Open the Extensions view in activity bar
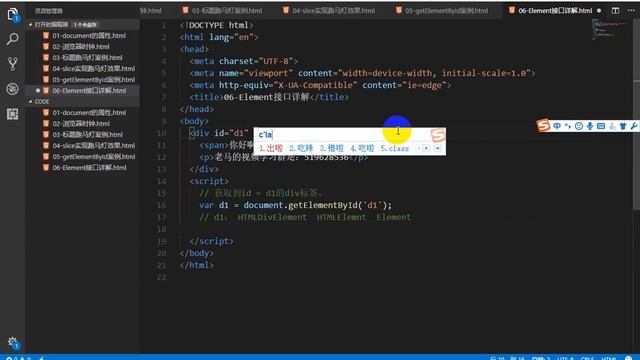The width and height of the screenshot is (640, 360). click(13, 114)
